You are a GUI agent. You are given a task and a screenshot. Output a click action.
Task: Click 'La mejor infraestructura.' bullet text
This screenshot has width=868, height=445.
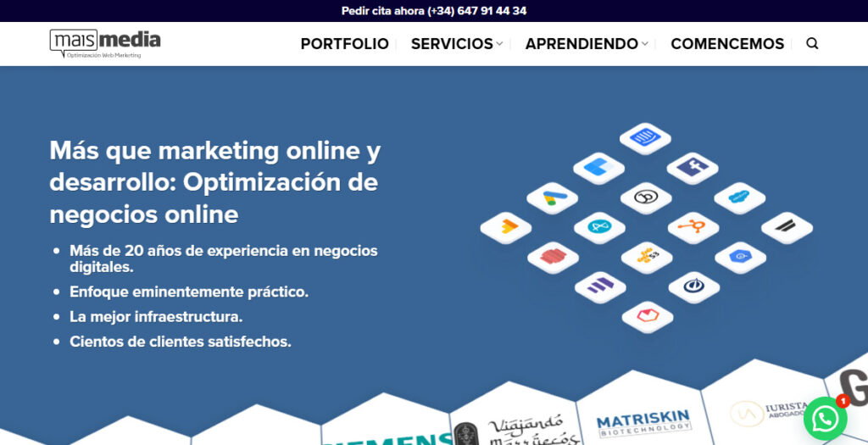pos(156,317)
